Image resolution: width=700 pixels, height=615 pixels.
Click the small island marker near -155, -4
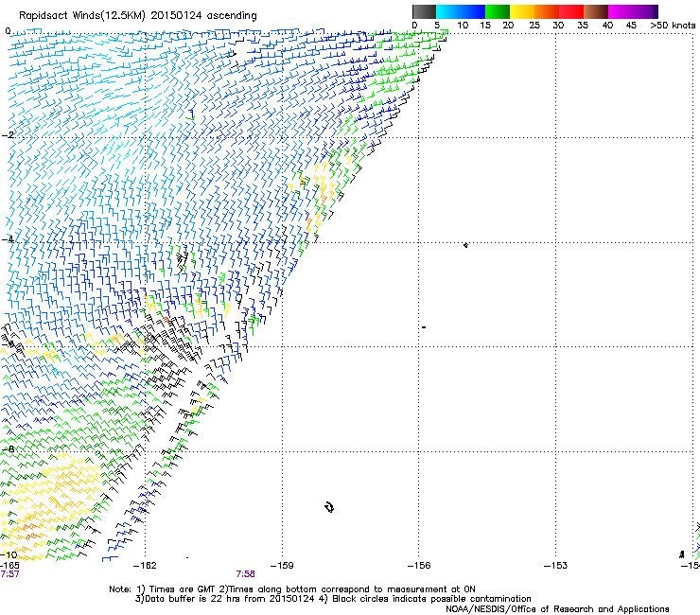pos(465,245)
